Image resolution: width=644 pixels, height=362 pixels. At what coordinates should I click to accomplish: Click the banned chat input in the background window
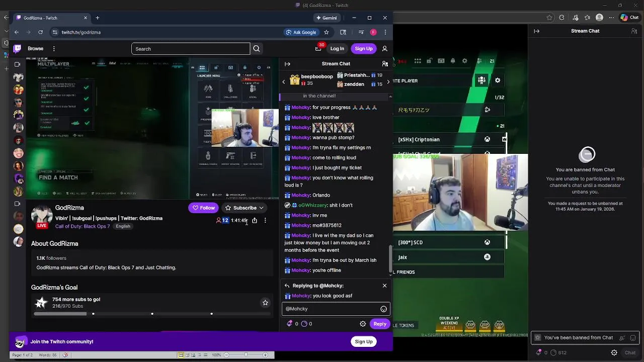(x=578, y=338)
